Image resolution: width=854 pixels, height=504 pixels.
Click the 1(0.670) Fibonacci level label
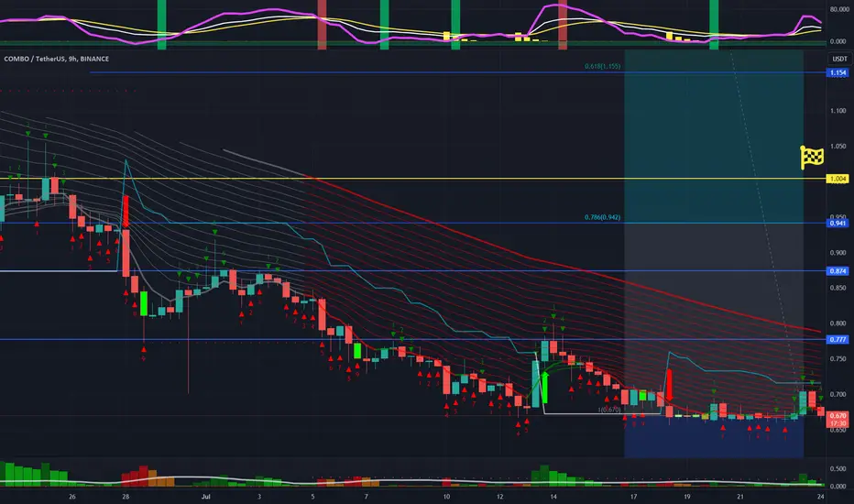point(609,410)
